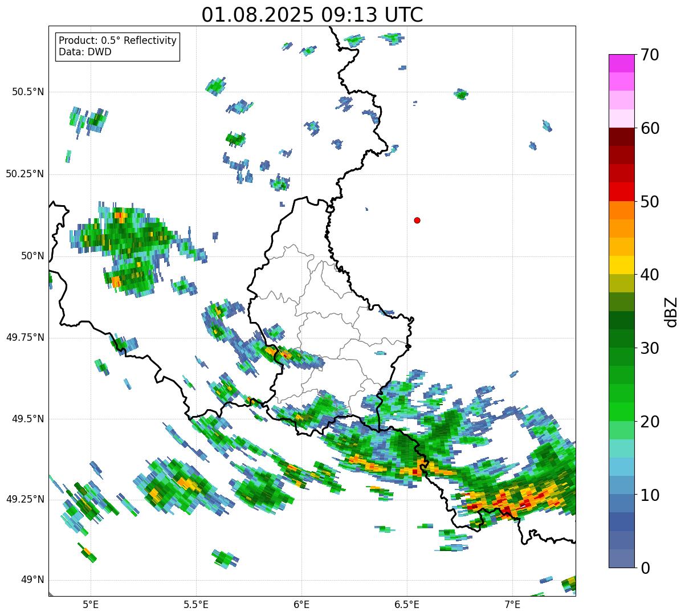Viewport: 685px width, 616px height.
Task: Click the latitude label 50.25°N
Action: [x=25, y=174]
